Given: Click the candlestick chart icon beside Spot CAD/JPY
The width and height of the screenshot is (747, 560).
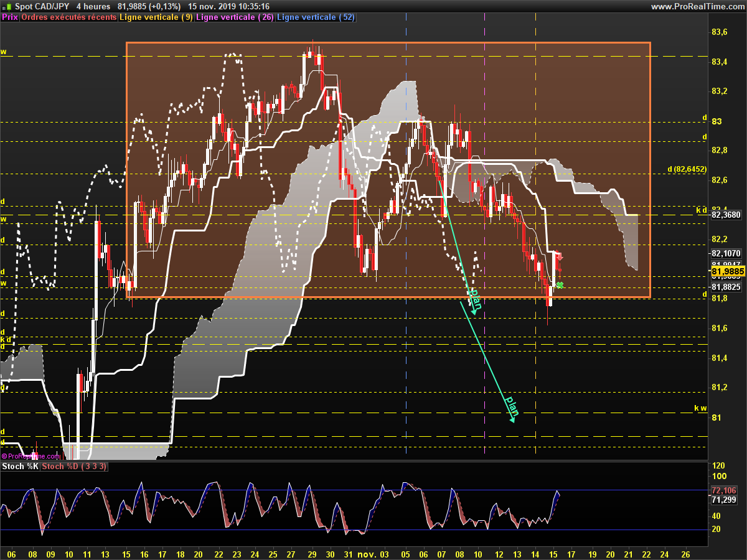Looking at the screenshot, I should click(6, 6).
